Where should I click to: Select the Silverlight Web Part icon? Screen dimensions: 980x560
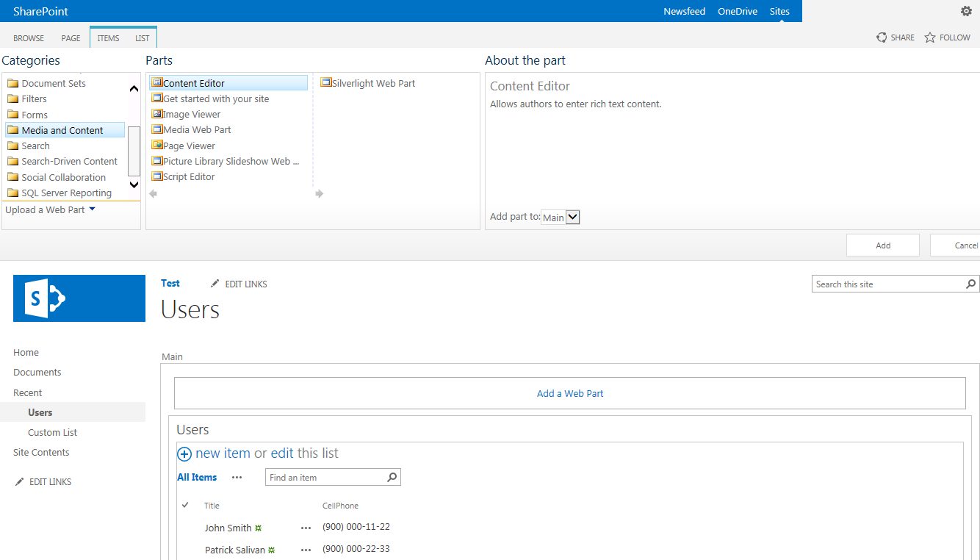pos(325,83)
